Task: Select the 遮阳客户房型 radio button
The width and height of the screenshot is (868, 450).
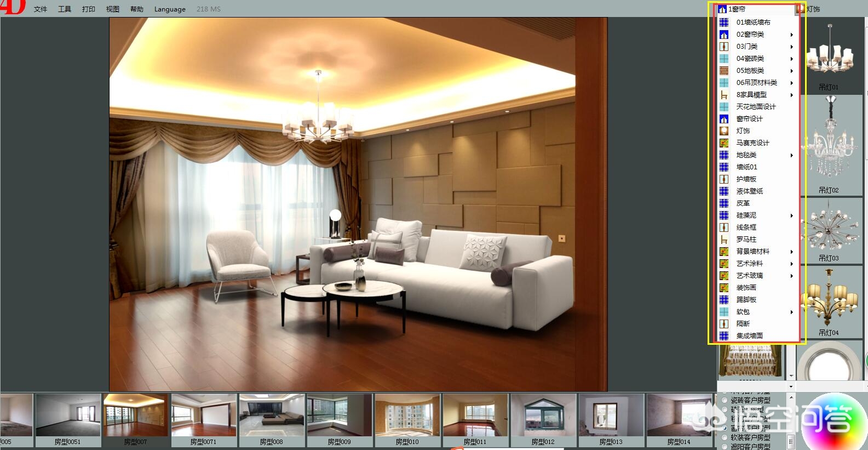Action: (x=725, y=447)
